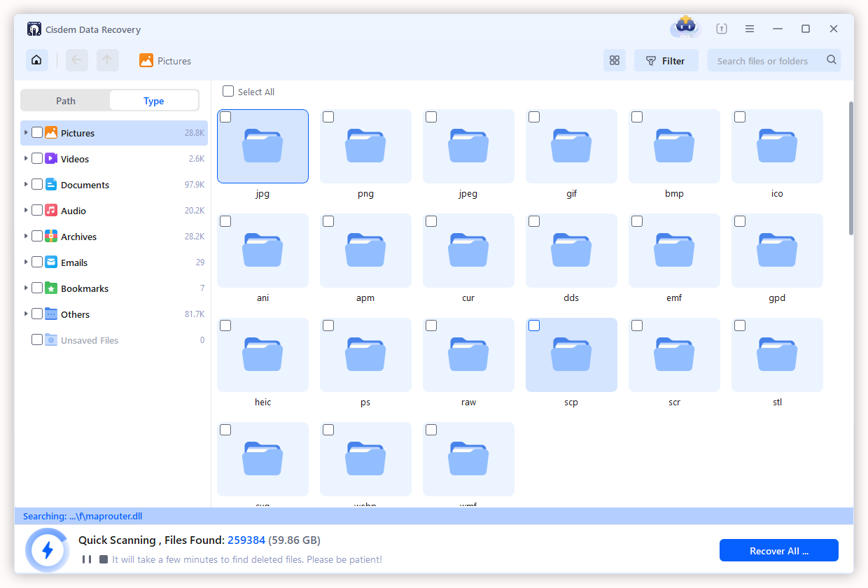This screenshot has height=588, width=868.
Task: Switch to the Path tab
Action: (x=66, y=101)
